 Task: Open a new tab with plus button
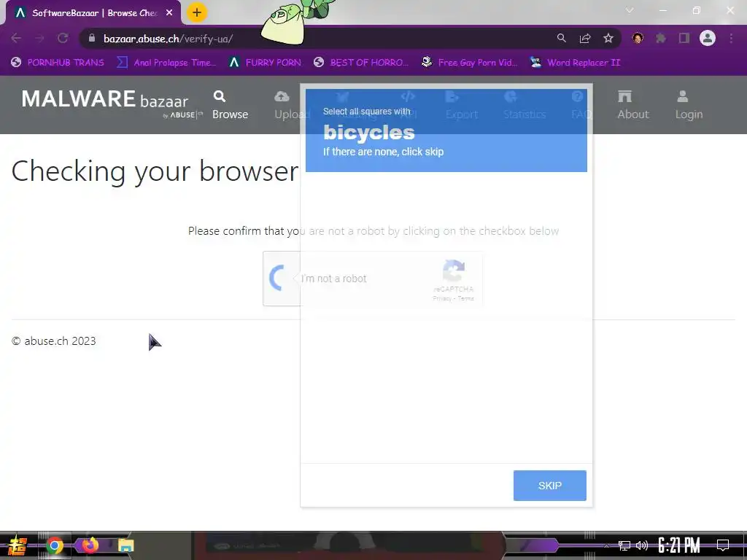pyautogui.click(x=197, y=12)
